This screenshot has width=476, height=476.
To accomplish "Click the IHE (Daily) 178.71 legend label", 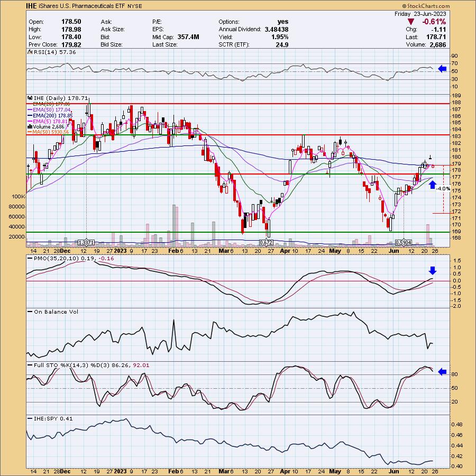I will click(61, 98).
